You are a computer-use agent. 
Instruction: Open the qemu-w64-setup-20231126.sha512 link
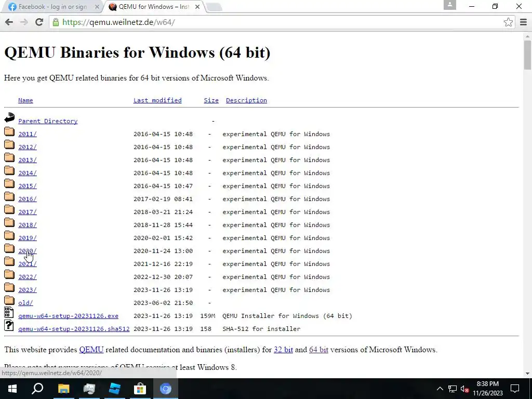[74, 329]
